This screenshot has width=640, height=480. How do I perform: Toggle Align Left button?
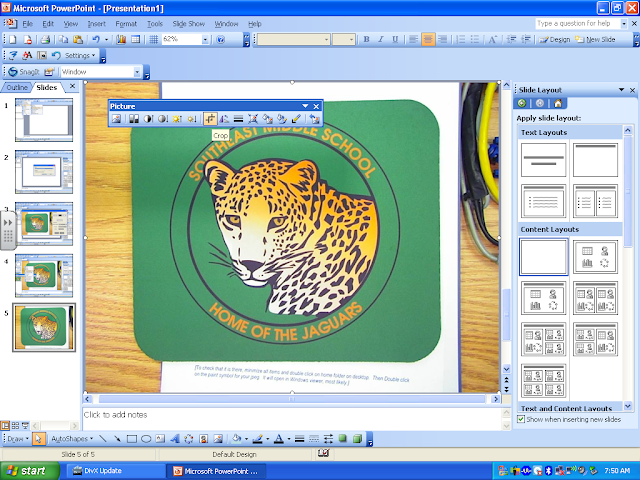click(x=413, y=40)
